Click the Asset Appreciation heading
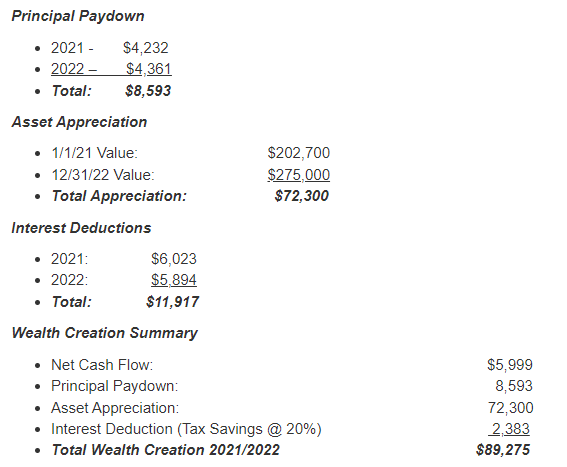The width and height of the screenshot is (567, 467). click(x=79, y=122)
